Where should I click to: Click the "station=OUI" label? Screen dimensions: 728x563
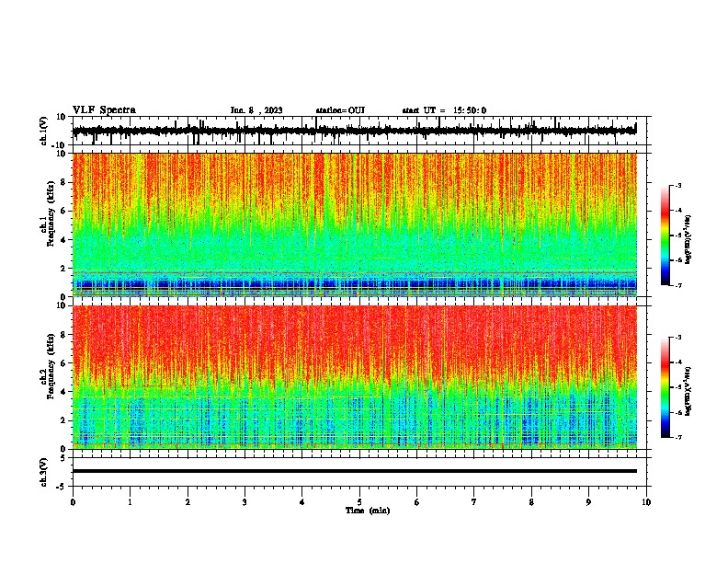[x=340, y=110]
